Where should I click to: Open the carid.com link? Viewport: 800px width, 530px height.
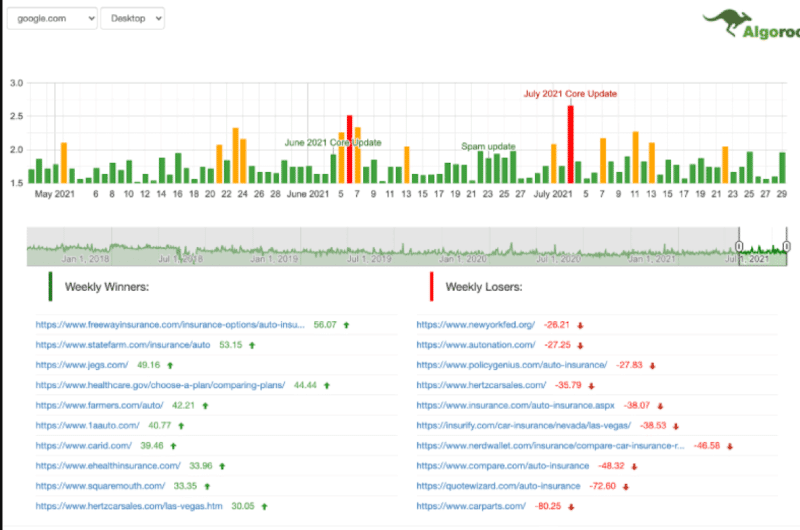(x=84, y=446)
